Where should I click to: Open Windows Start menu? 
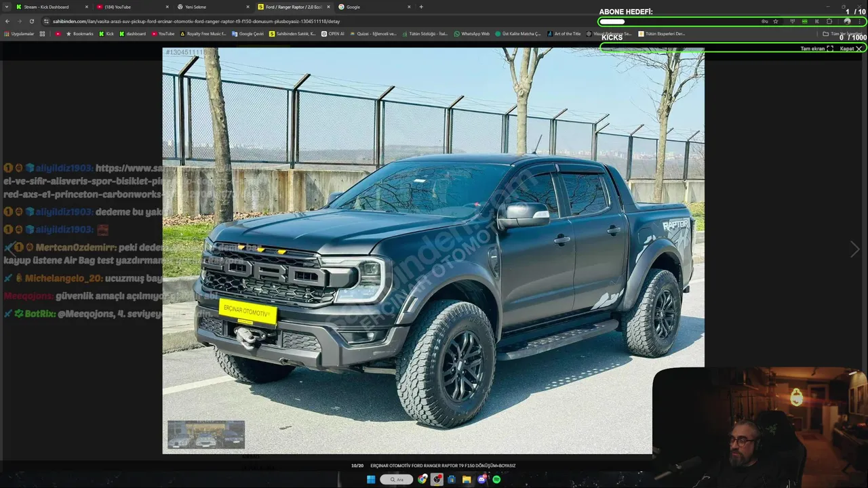(x=371, y=479)
